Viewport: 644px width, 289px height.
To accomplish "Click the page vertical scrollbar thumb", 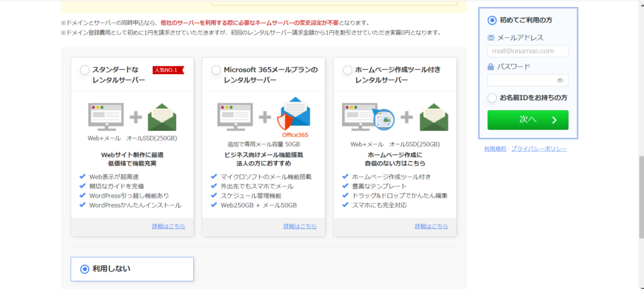I will [641, 197].
